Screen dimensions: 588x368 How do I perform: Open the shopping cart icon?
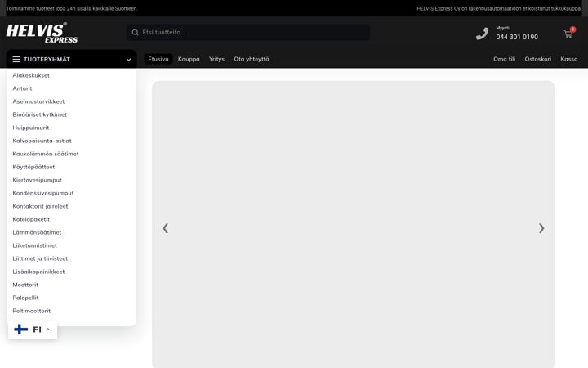pos(568,34)
